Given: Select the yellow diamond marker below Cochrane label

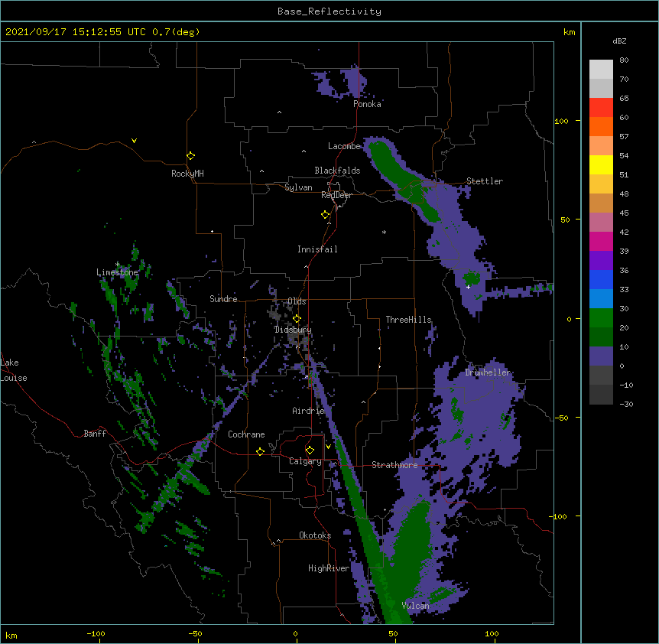Looking at the screenshot, I should [x=260, y=451].
